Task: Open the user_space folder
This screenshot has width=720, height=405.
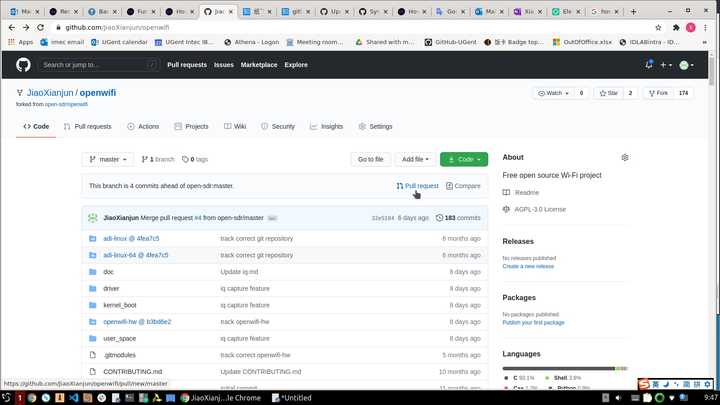Action: coord(119,338)
